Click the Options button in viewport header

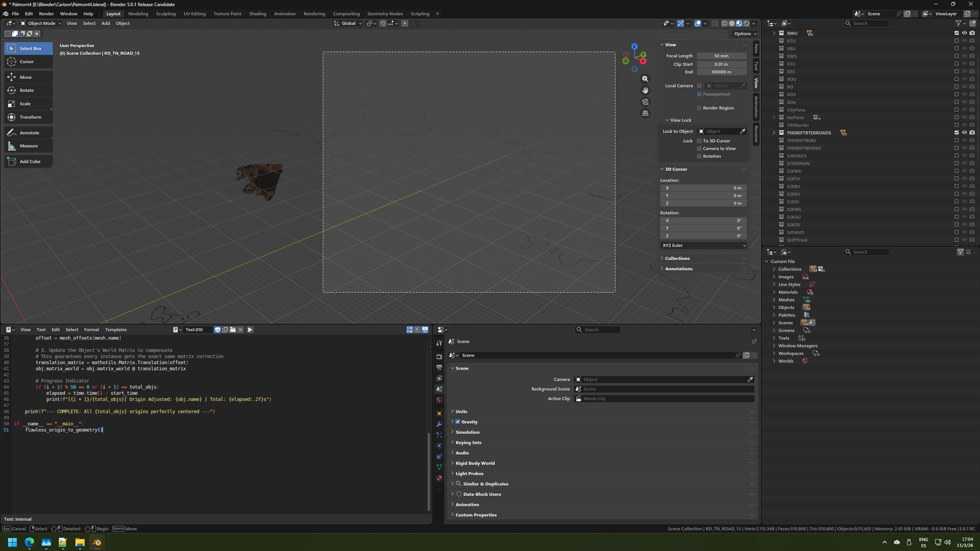coord(745,34)
